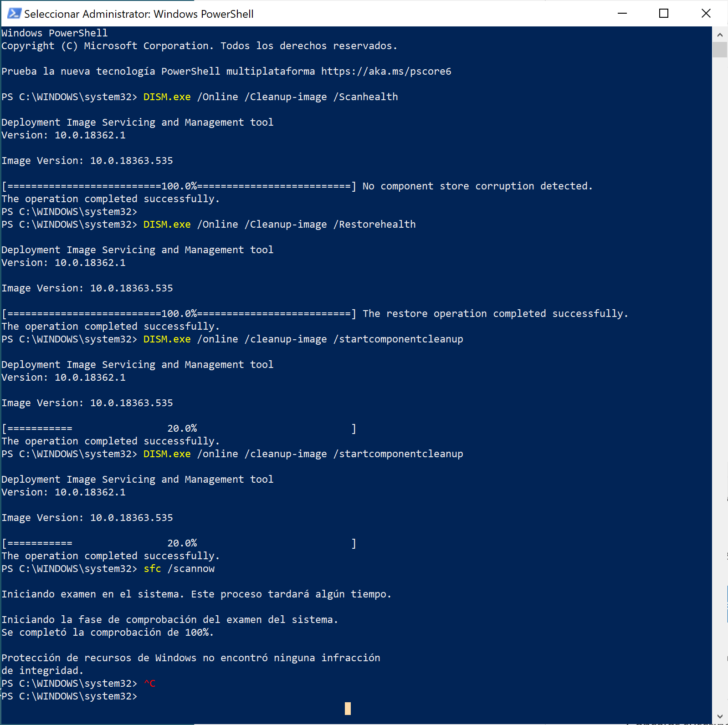
Task: Click the PowerShell icon in title bar
Action: (14, 14)
